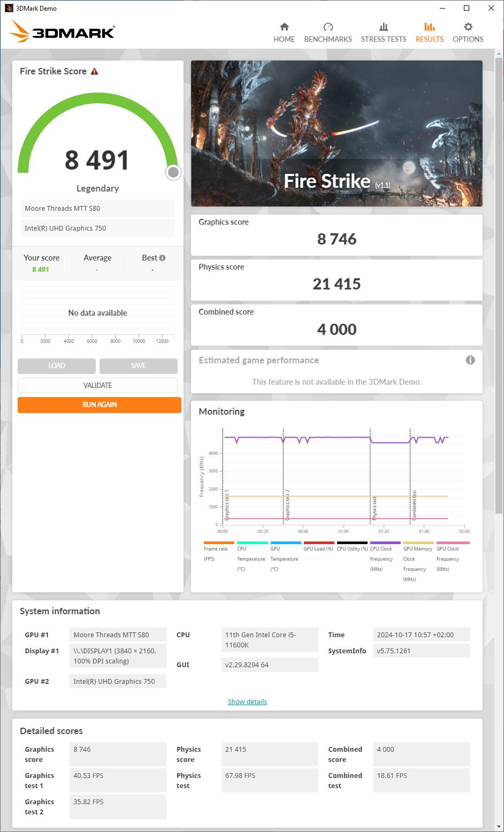Click the VALIDATE button
The width and height of the screenshot is (504, 832).
point(97,385)
